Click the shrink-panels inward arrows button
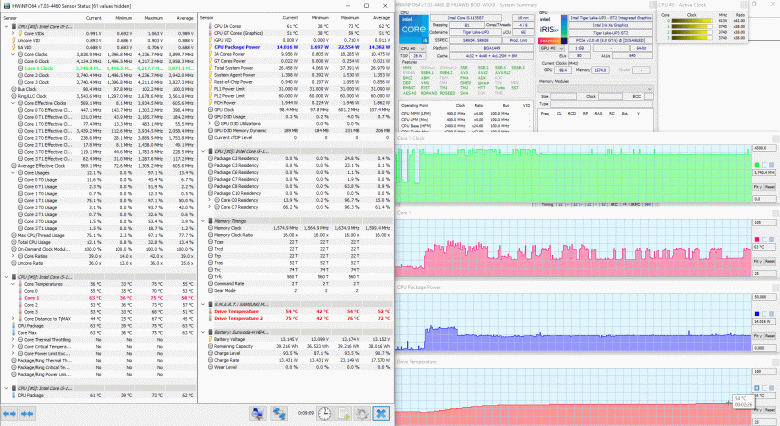780x426 pixels. [x=27, y=414]
